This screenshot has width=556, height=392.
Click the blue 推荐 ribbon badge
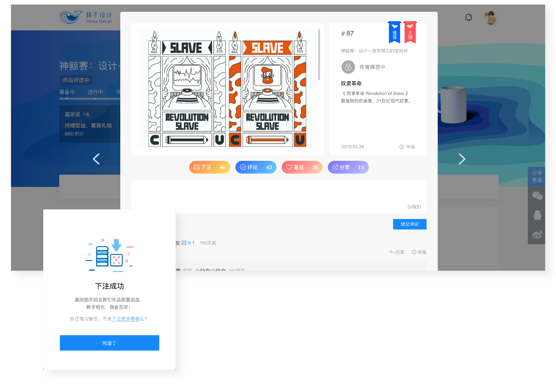tap(395, 32)
